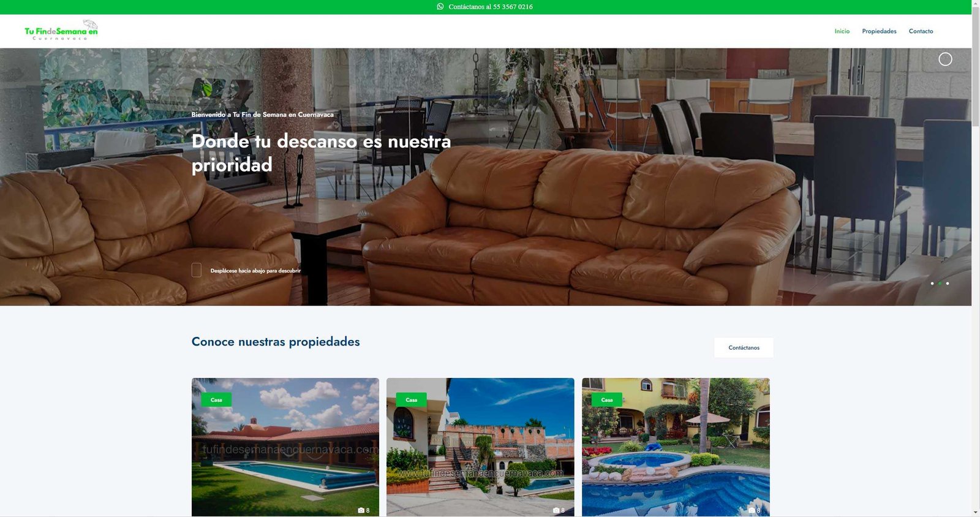Click the Casa tag on the first property
Screen dimensions: 980x517
coord(216,400)
